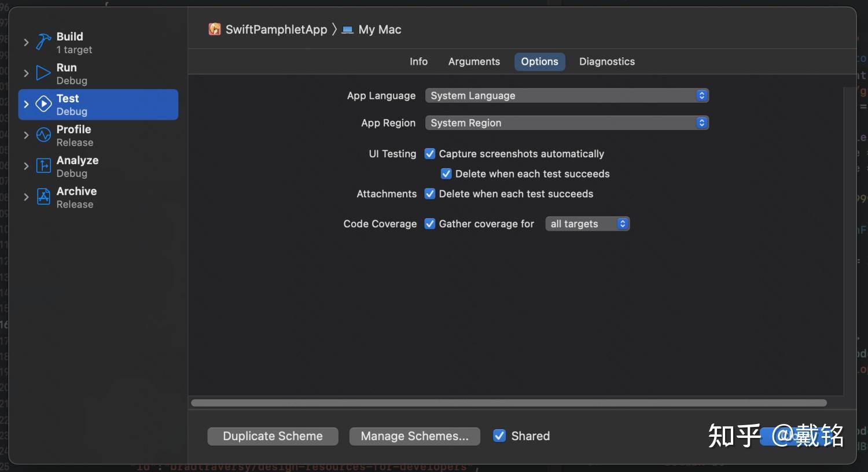Screen dimensions: 868x472
Task: Click the Duplicate Scheme button
Action: point(273,436)
